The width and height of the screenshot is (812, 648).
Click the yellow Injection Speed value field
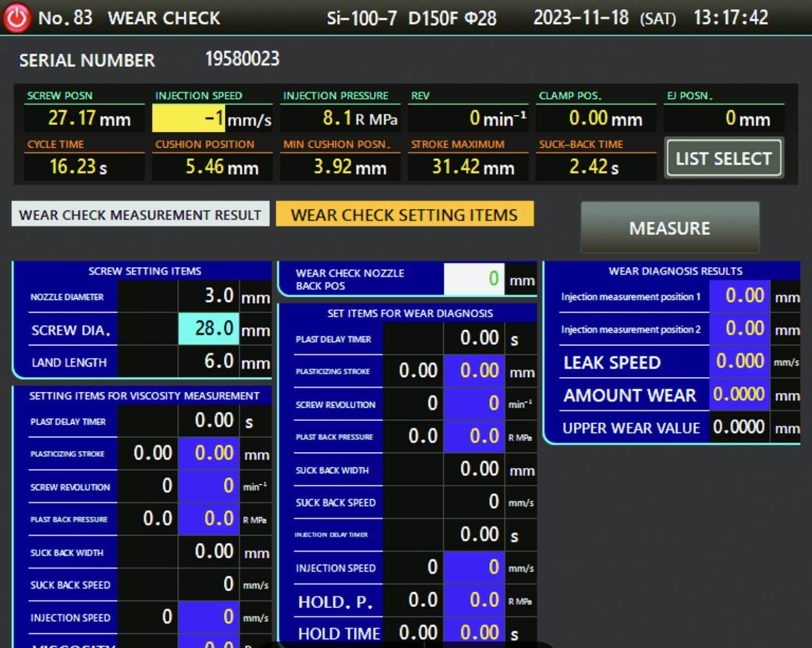[x=188, y=118]
